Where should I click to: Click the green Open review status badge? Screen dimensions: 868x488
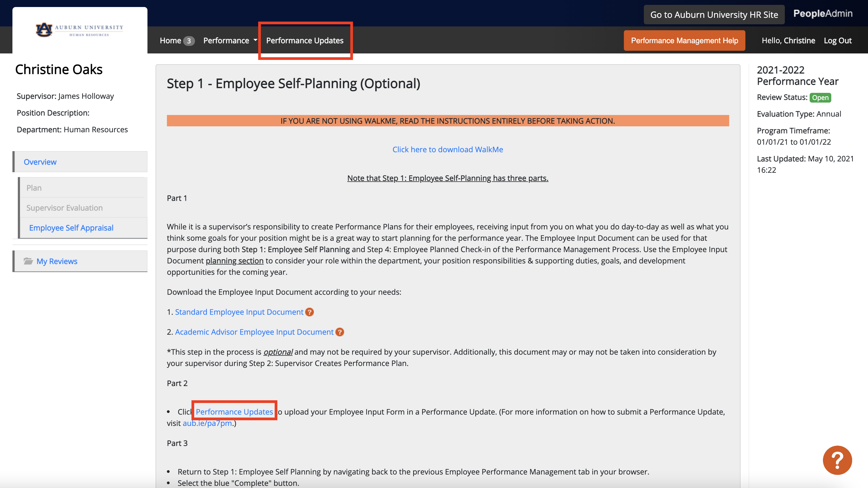820,97
